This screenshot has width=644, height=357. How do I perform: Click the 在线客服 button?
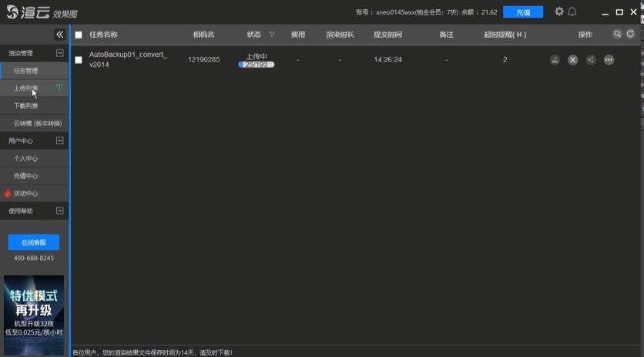point(33,242)
